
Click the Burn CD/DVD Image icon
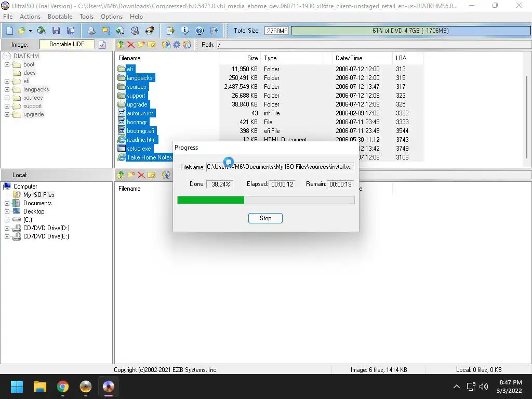tap(150, 31)
